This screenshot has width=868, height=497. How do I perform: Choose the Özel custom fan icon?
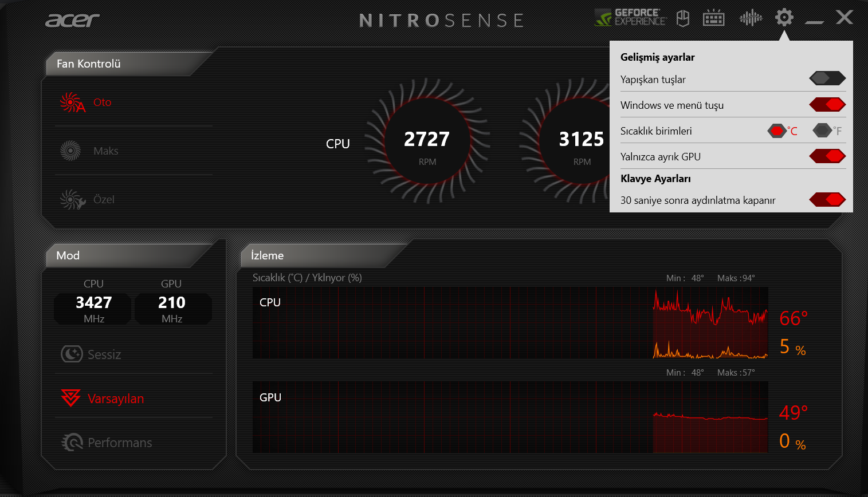[72, 200]
